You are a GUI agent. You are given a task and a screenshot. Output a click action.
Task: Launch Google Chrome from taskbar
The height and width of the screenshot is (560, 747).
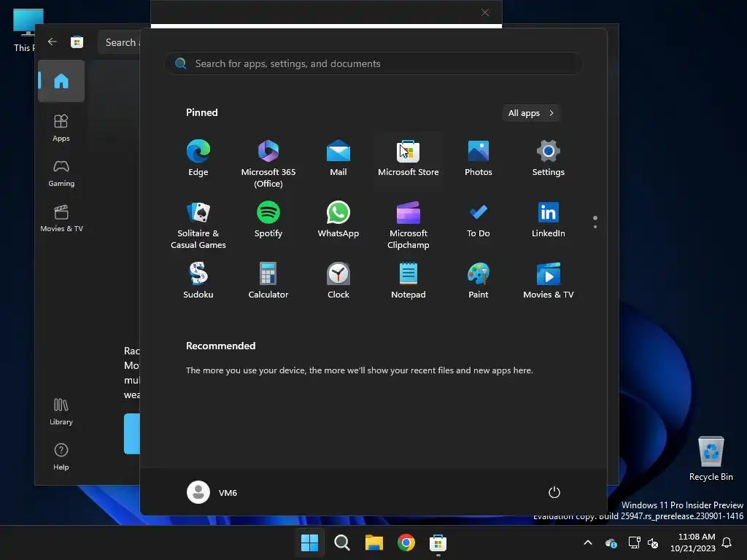(x=406, y=542)
